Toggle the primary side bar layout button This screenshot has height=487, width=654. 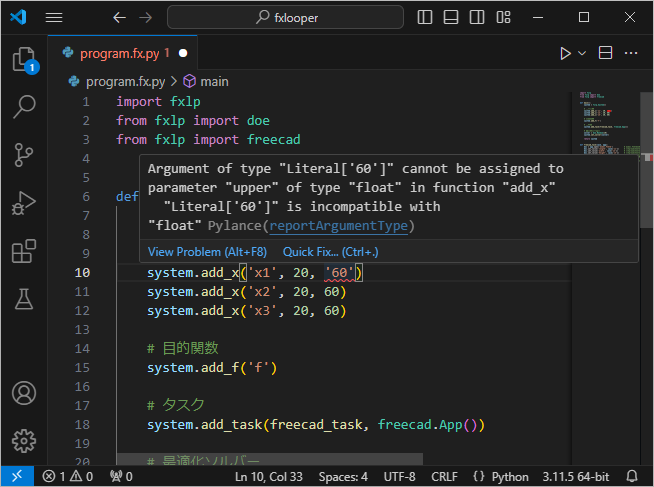pos(427,17)
